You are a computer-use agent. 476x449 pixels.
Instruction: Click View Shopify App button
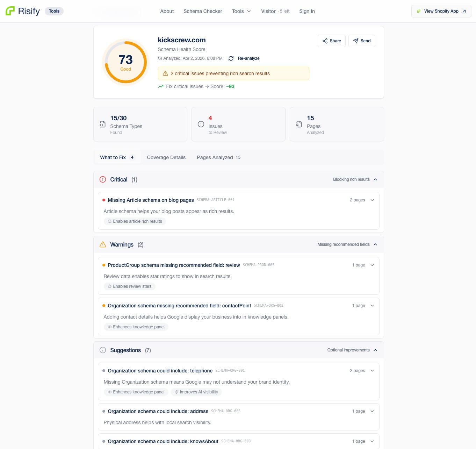tap(441, 11)
